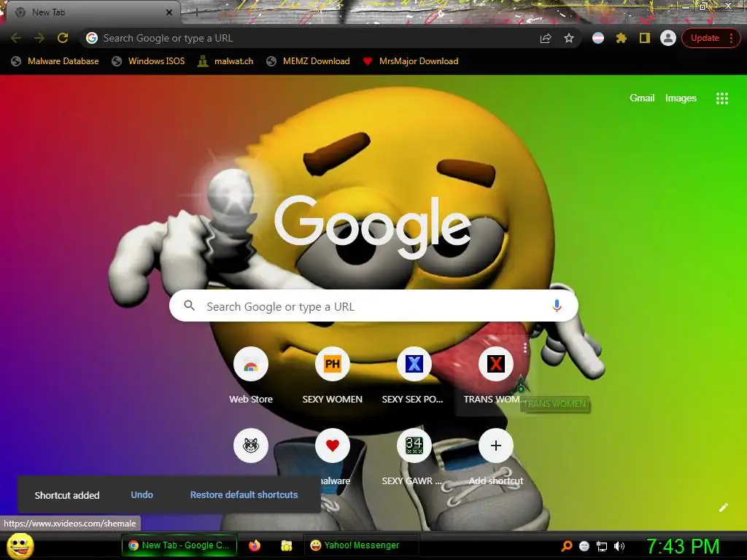Click the Google logo on the page
The width and height of the screenshot is (747, 560).
click(373, 227)
